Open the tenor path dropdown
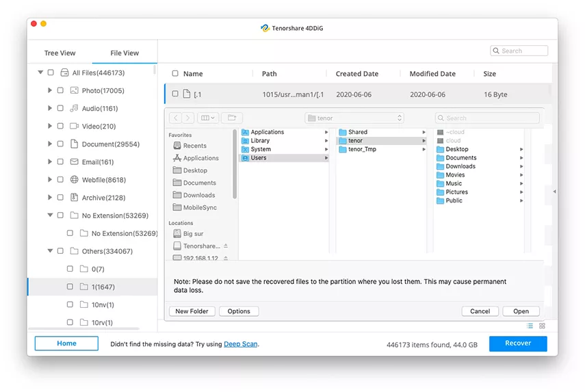585x392 pixels. [x=354, y=118]
